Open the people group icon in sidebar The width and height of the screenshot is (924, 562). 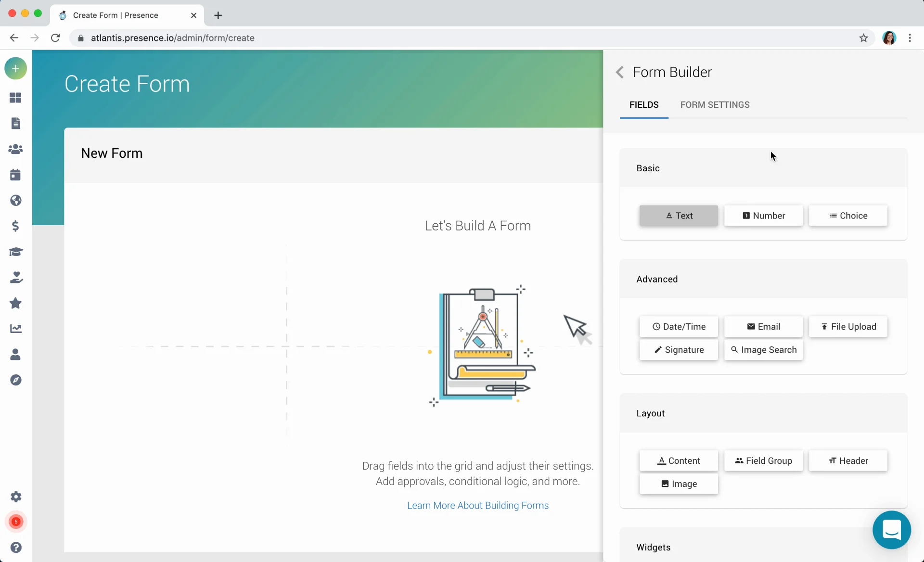point(15,149)
